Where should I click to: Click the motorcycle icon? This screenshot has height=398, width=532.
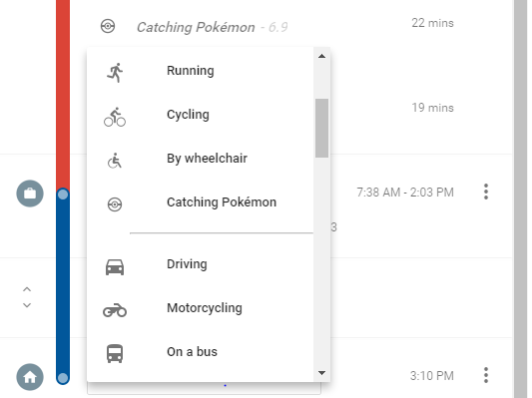(115, 310)
